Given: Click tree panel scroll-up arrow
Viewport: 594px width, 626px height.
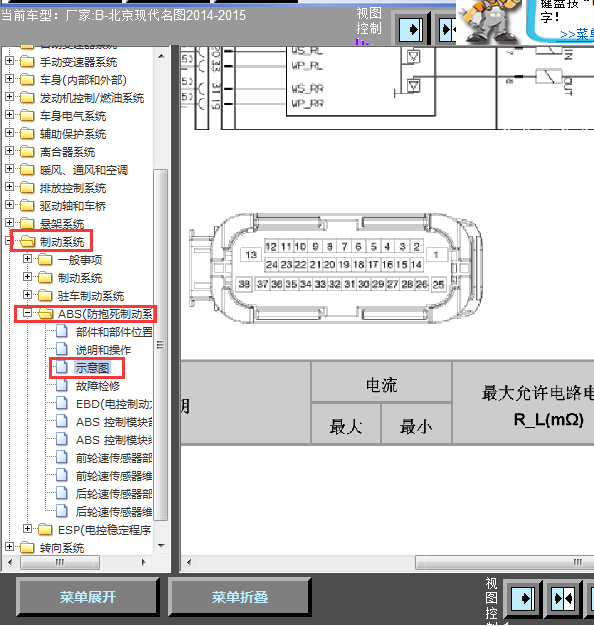Looking at the screenshot, I should [x=161, y=56].
